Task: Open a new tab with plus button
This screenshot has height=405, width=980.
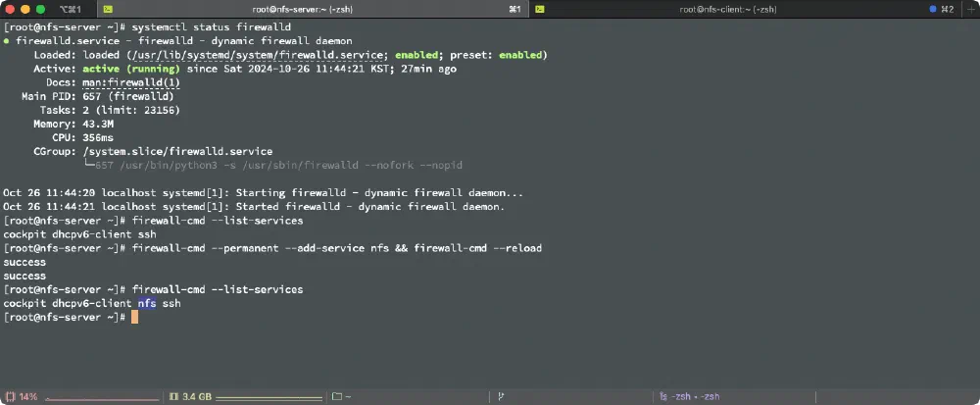Action: tap(972, 9)
